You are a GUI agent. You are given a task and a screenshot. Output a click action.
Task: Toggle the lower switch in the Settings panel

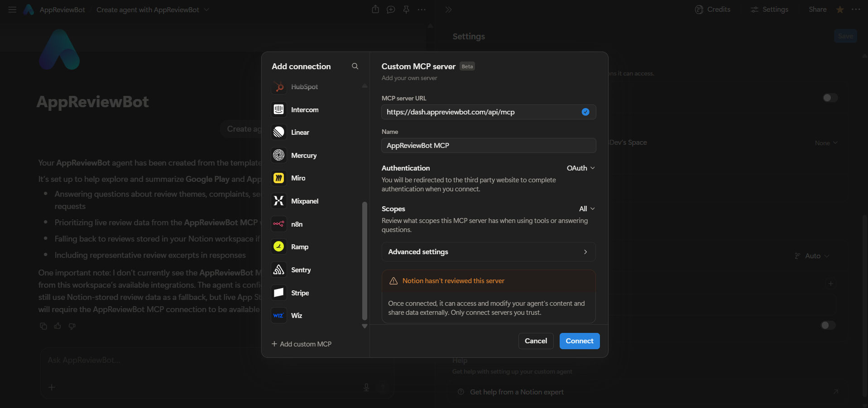[828, 325]
